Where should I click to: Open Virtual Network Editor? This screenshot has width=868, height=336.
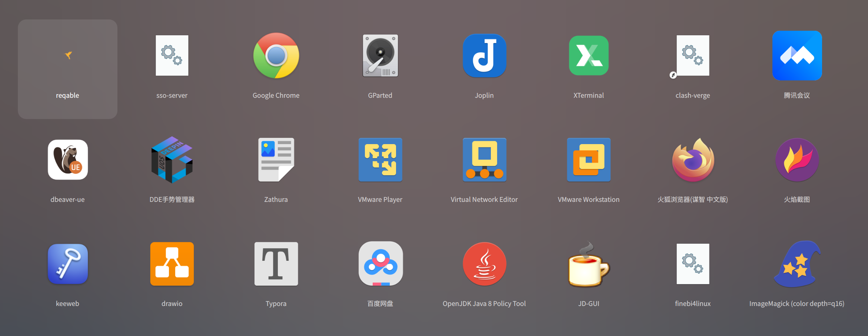pos(484,160)
